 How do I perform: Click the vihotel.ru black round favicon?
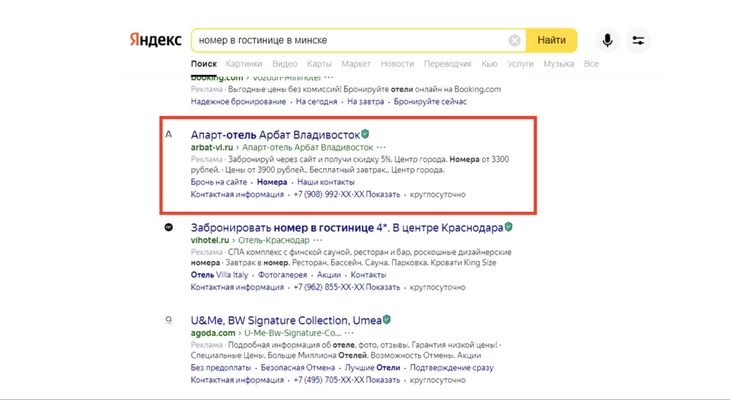click(x=169, y=227)
